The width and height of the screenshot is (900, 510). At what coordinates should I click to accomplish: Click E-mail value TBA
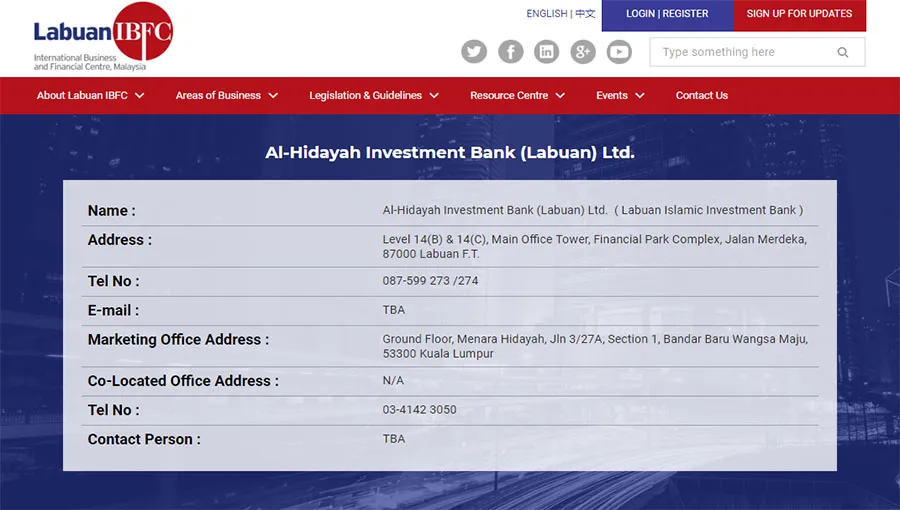394,310
